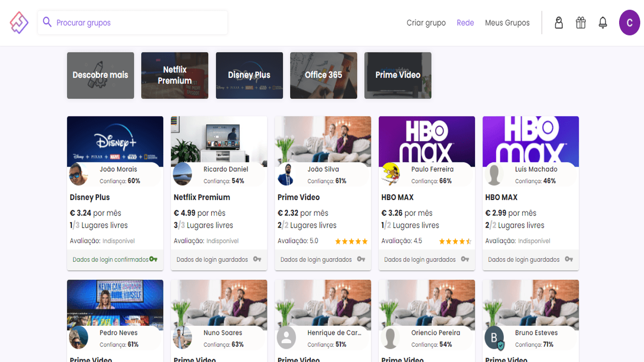
Task: Select Disney Plus category tile
Action: (x=249, y=75)
